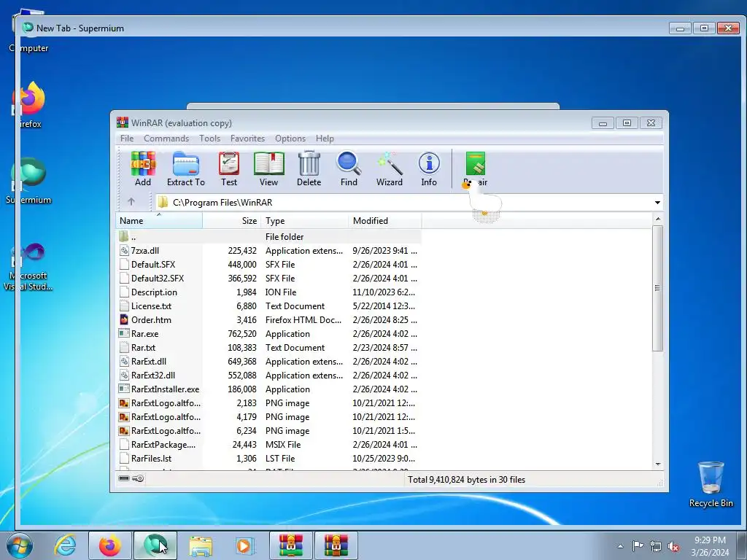This screenshot has width=747, height=560.
Task: Click the vertical scrollbar thumb
Action: point(657,288)
